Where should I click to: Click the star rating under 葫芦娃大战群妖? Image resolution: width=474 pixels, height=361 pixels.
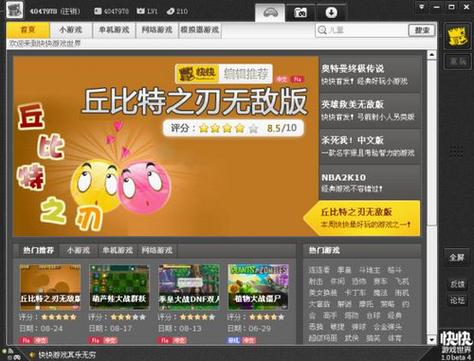pos(128,317)
